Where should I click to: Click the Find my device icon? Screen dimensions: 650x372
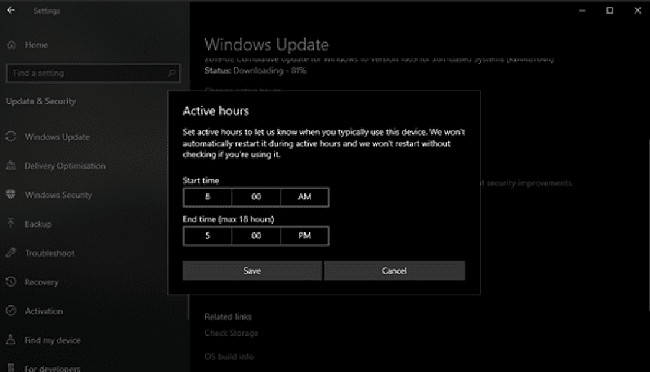pyautogui.click(x=11, y=340)
